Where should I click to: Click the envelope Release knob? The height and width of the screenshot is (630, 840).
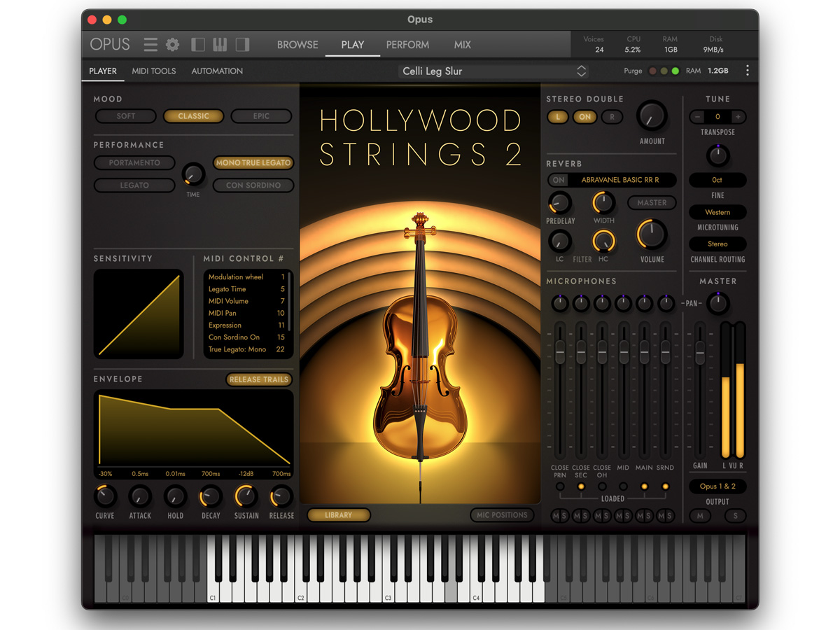point(281,497)
